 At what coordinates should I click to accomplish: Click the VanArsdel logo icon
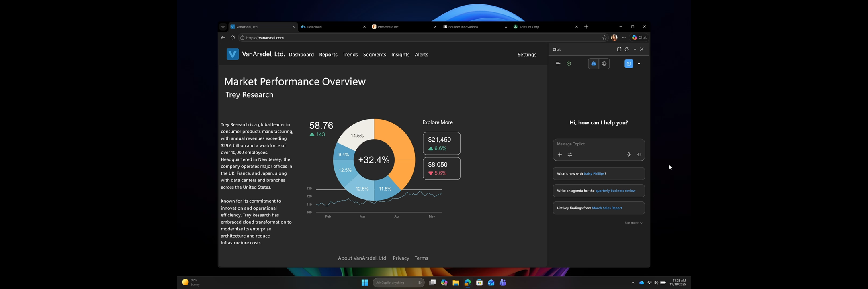pyautogui.click(x=233, y=54)
